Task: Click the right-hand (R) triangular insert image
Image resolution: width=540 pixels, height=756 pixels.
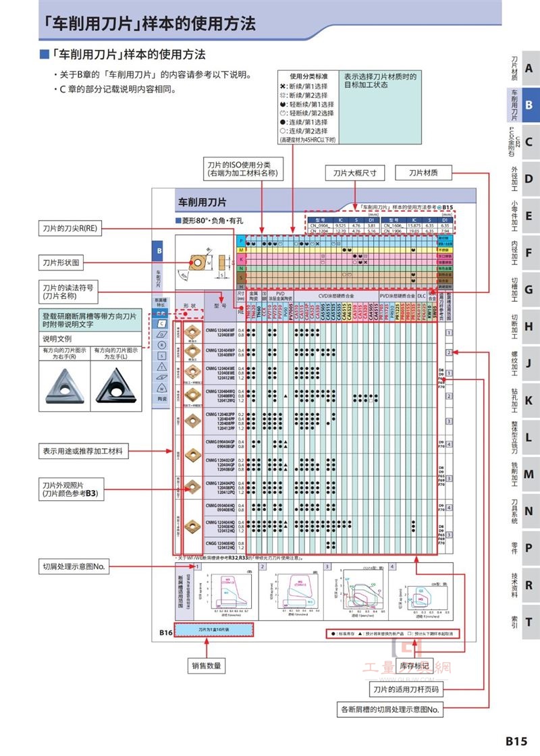Action: [65, 386]
